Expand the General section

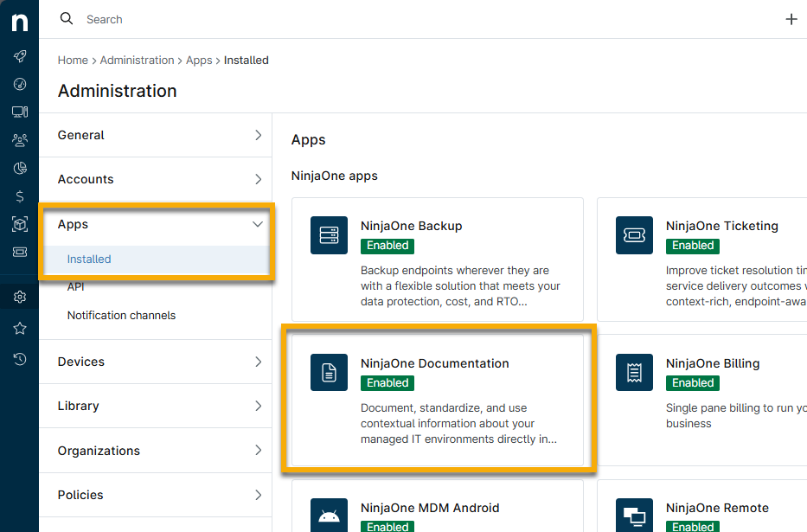[156, 135]
